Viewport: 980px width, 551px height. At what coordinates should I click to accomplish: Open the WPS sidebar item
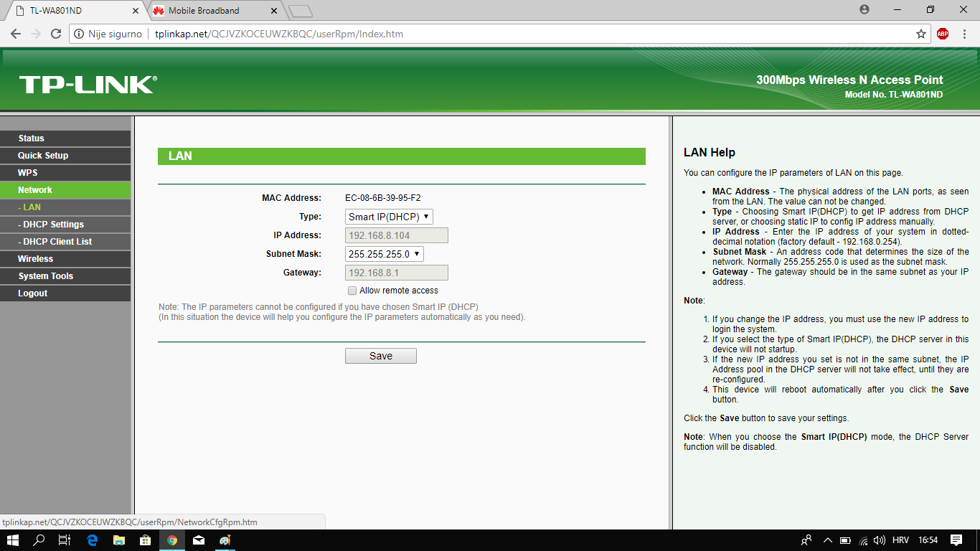click(65, 173)
